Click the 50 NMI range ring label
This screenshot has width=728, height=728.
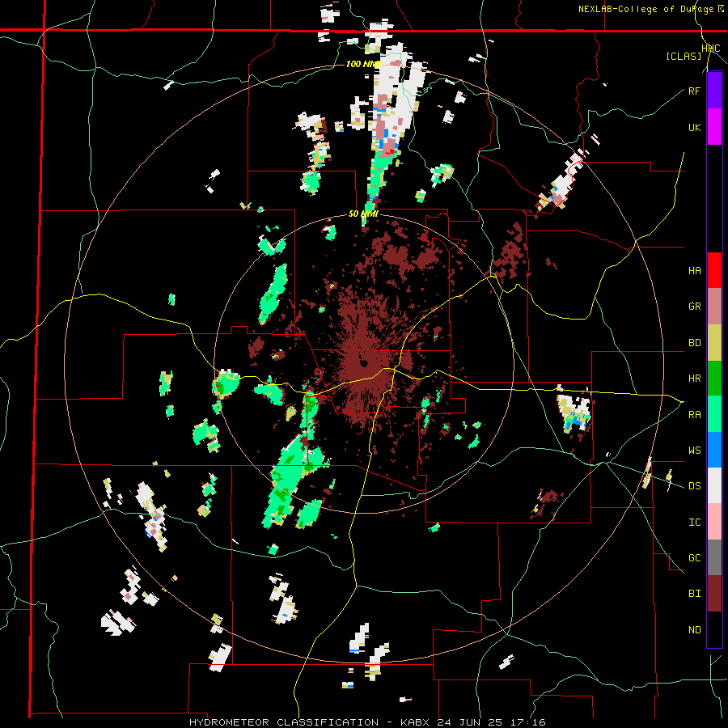coord(363,214)
